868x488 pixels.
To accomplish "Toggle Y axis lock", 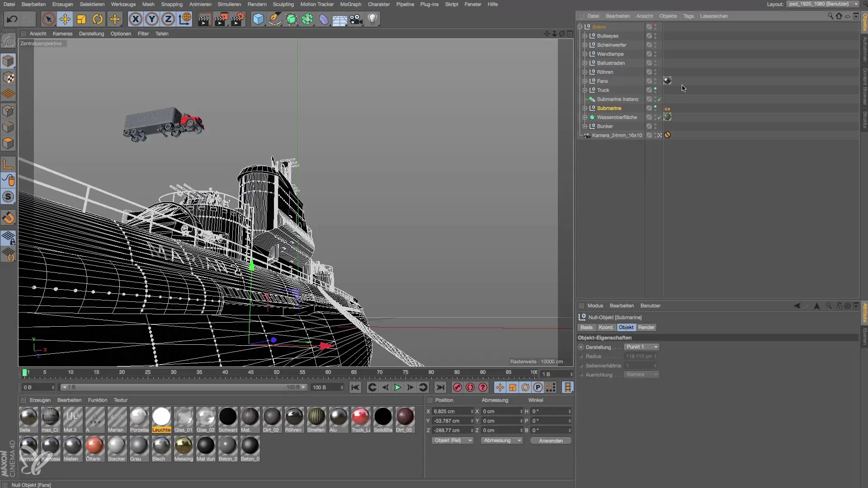I will (152, 19).
